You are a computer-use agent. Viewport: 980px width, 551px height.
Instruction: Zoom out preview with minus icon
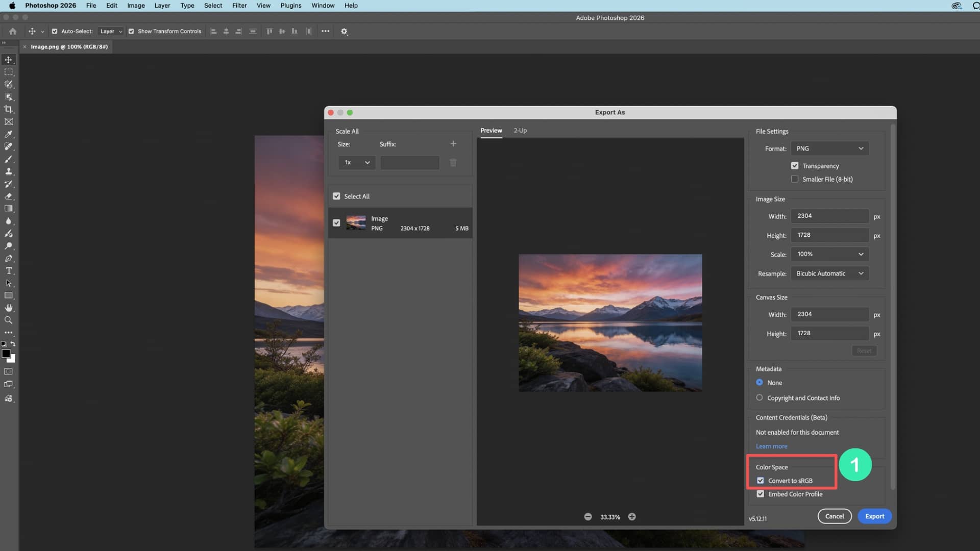588,517
